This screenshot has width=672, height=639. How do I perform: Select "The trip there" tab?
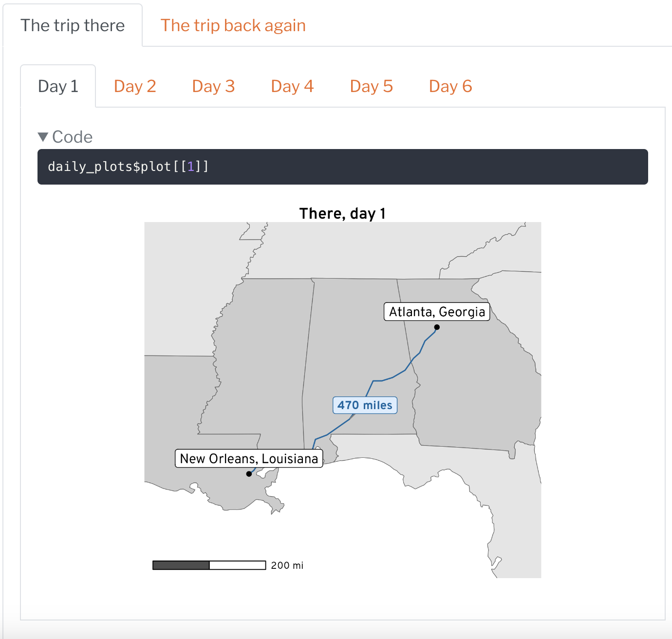click(x=73, y=26)
